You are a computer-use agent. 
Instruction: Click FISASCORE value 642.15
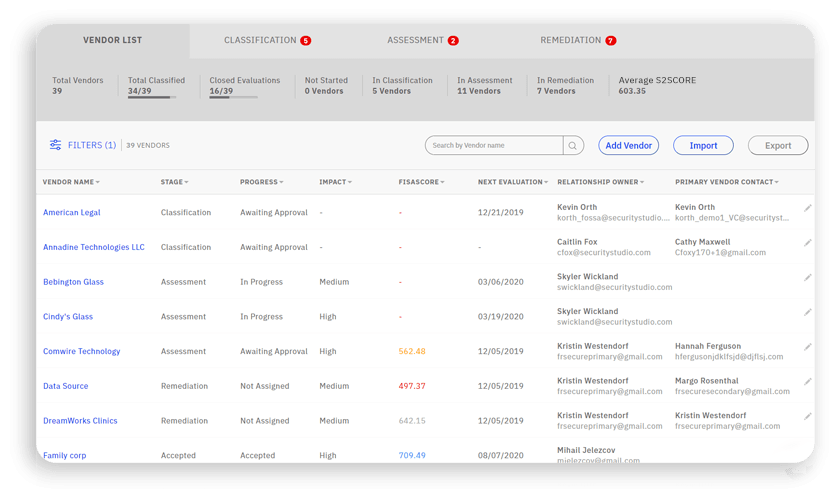coord(412,421)
